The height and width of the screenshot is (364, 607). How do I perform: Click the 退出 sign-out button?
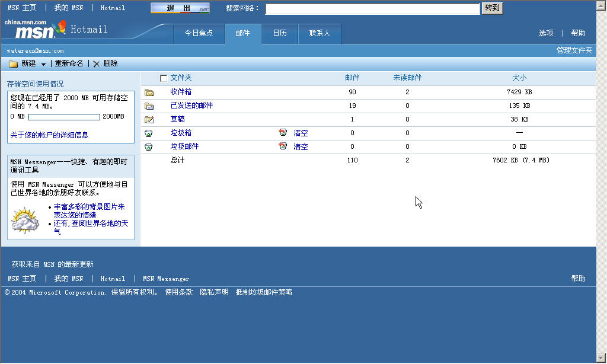[180, 8]
